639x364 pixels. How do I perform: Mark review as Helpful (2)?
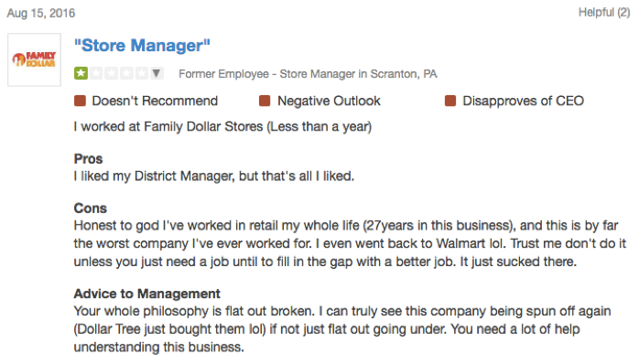[x=604, y=12]
